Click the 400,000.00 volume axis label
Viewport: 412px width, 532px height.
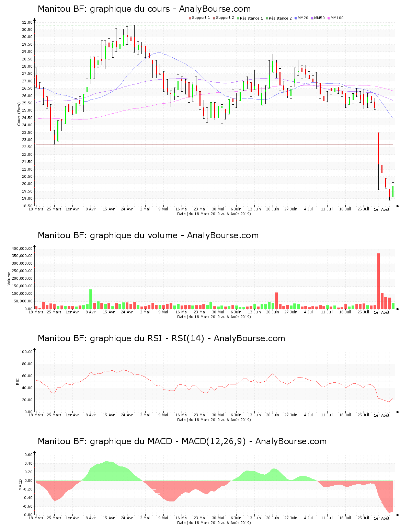pos(22,248)
